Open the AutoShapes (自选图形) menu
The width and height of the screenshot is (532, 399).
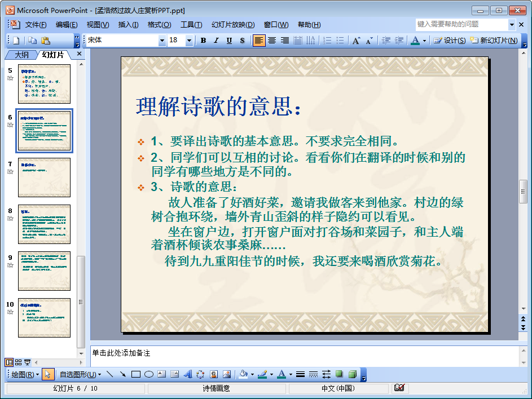(x=80, y=375)
